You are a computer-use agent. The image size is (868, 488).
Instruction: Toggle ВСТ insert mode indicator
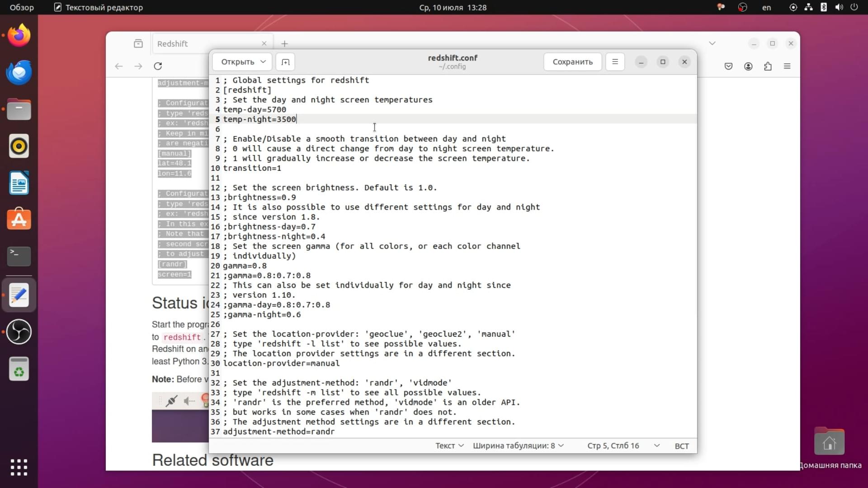point(682,446)
